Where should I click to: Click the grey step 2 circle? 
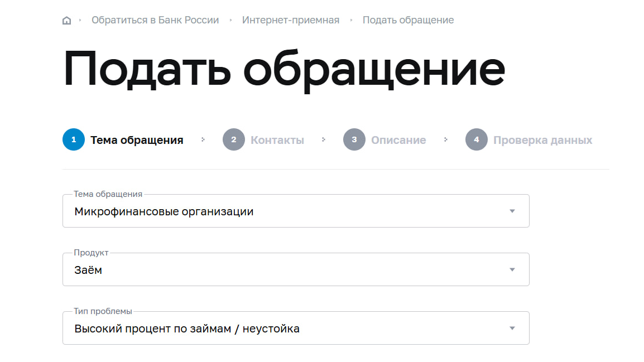pos(234,140)
